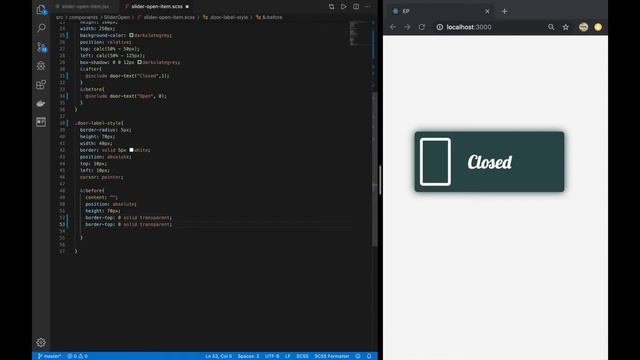Click the editor vertical scrollbar
The height and width of the screenshot is (360, 640).
click(375, 169)
